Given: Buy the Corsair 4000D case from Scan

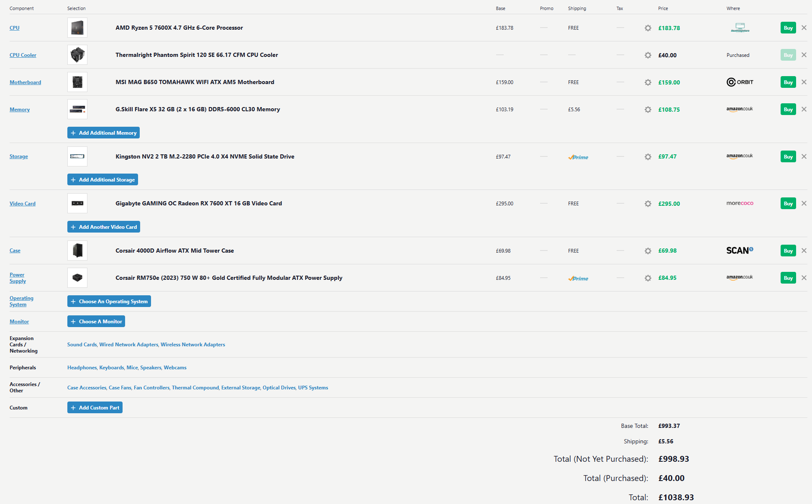Looking at the screenshot, I should click(x=788, y=251).
